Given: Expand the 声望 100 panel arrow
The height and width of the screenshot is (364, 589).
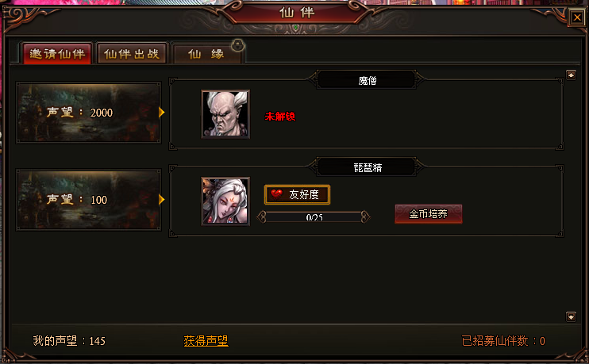Looking at the screenshot, I should pos(161,199).
